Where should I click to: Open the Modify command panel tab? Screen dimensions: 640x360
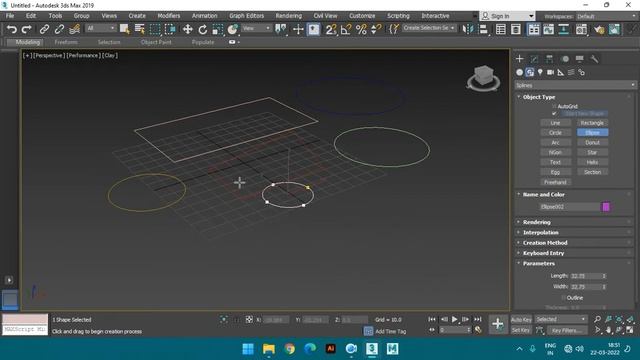pos(534,59)
